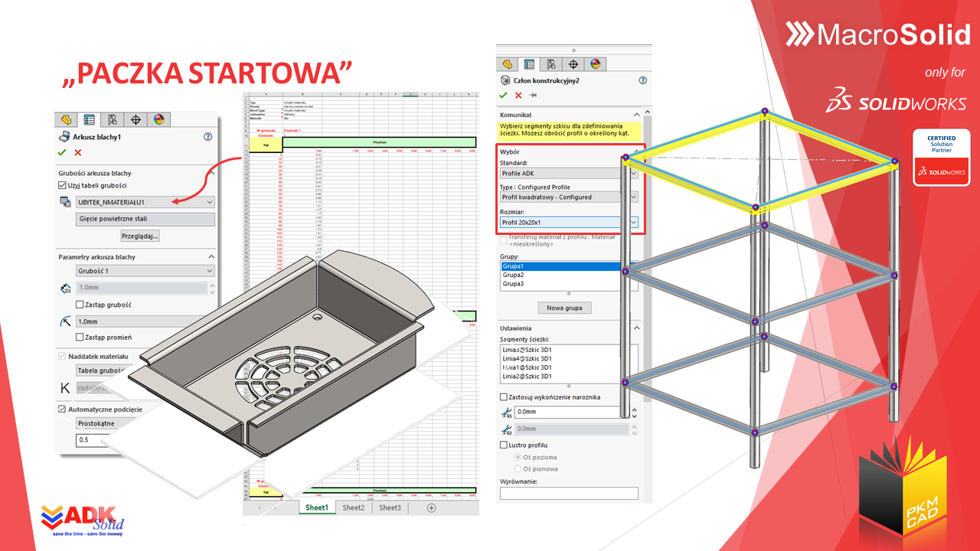This screenshot has width=980, height=551.
Task: Cancel Człon konstrukcyjny2 with red X
Action: coord(518,95)
